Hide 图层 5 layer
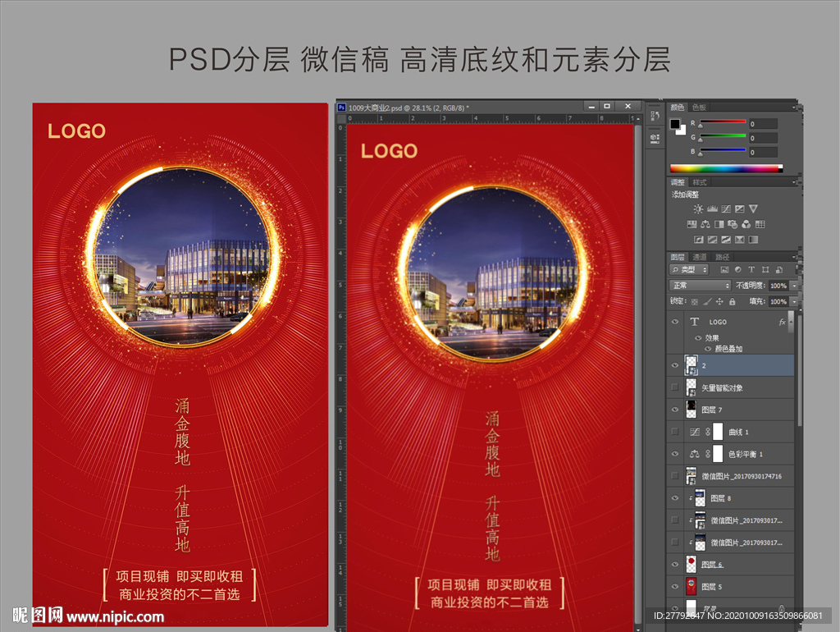The height and width of the screenshot is (632, 840). point(675,586)
